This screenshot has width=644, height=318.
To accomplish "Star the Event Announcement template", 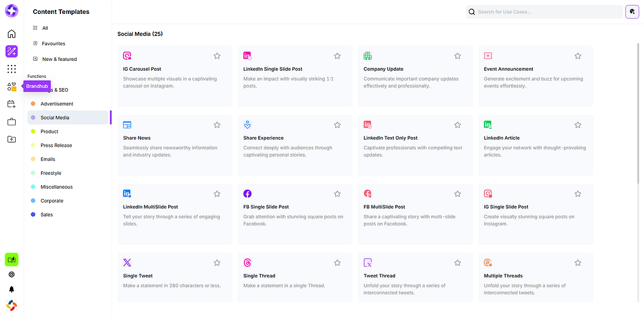I will click(x=578, y=56).
